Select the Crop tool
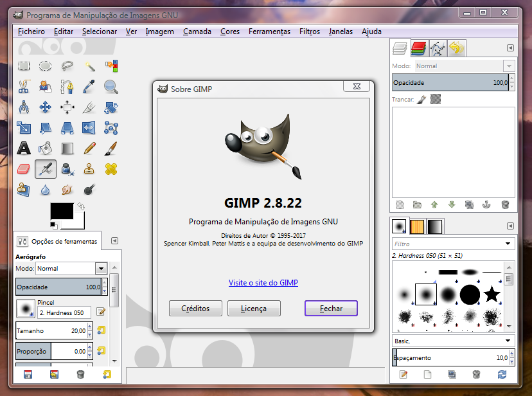The image size is (532, 396). tap(89, 107)
